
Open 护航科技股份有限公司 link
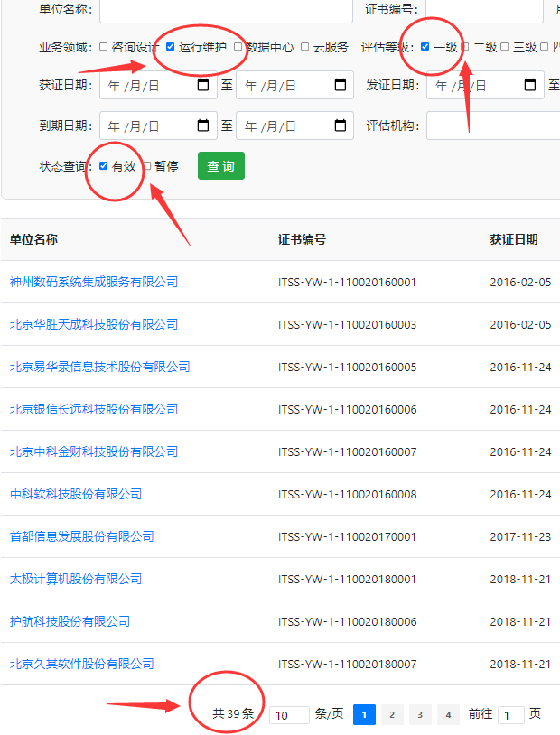[70, 621]
